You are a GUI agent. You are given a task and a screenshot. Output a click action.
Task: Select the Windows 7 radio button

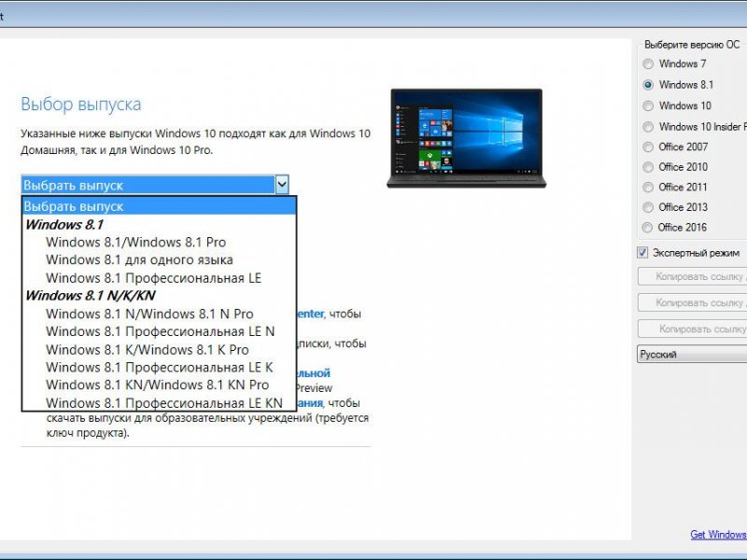(x=648, y=63)
